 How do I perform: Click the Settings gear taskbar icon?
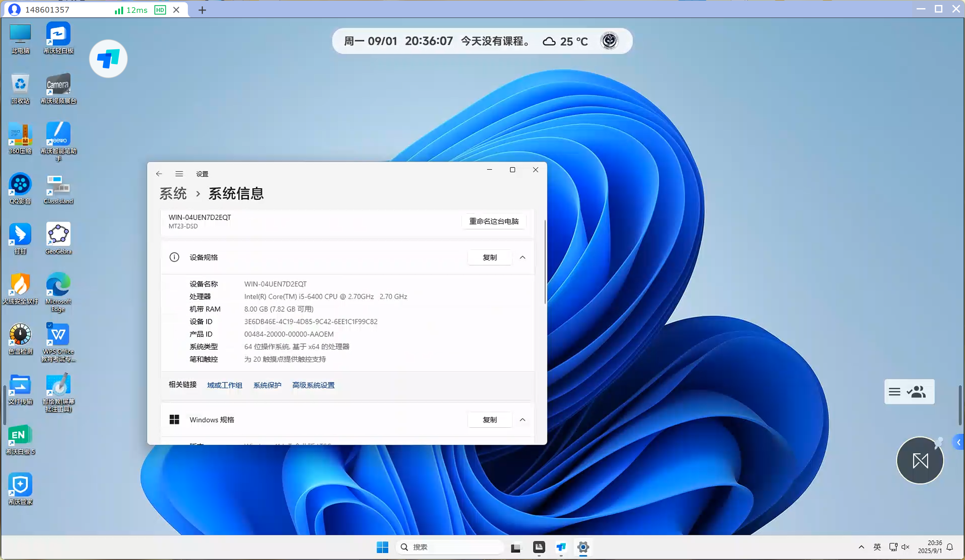click(x=583, y=547)
